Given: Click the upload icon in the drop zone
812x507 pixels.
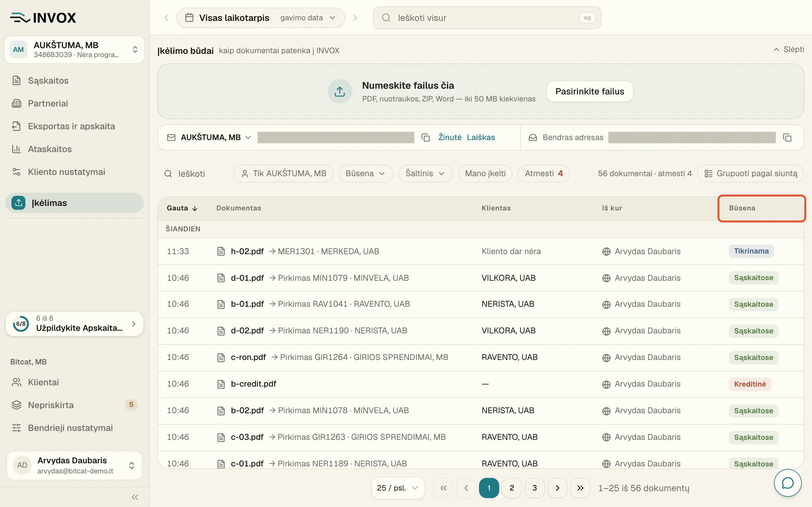Looking at the screenshot, I should pos(340,91).
